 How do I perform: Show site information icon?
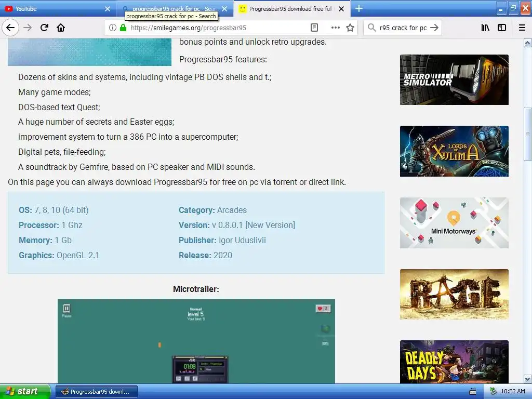pyautogui.click(x=113, y=28)
